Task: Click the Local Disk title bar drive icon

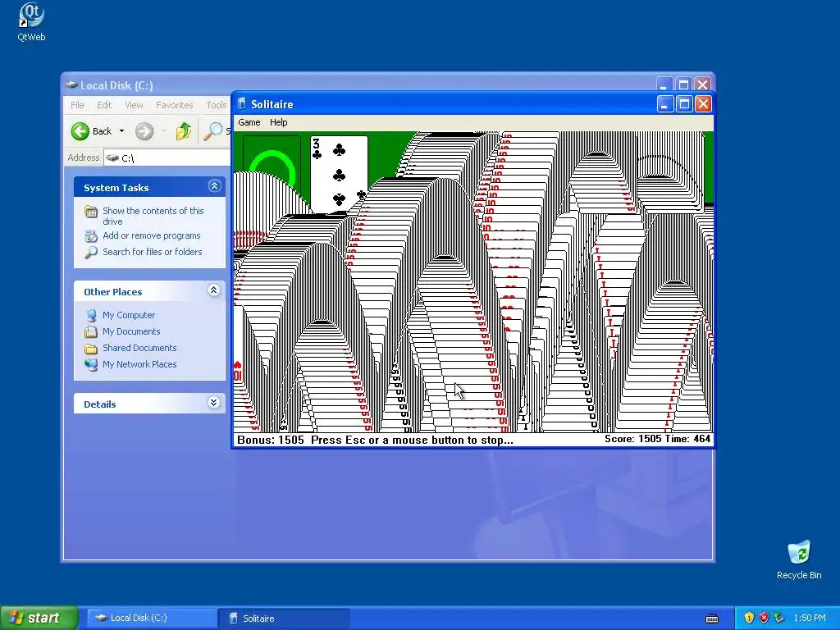Action: [x=71, y=84]
